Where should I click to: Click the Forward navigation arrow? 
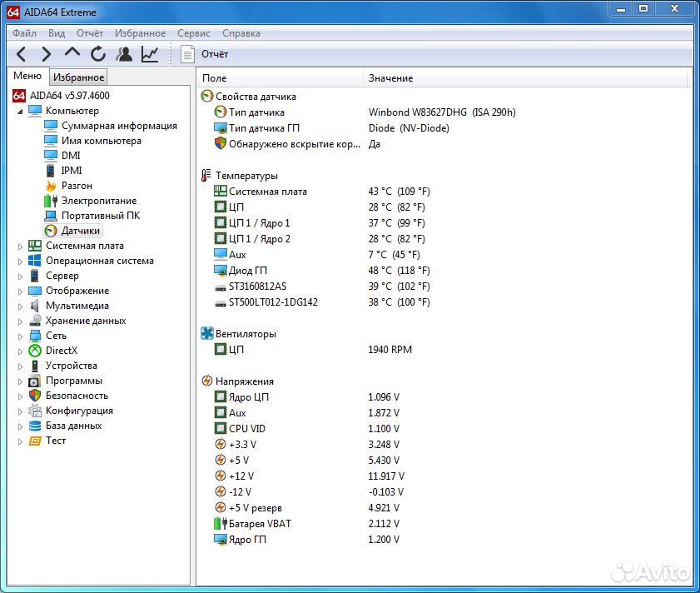(47, 54)
